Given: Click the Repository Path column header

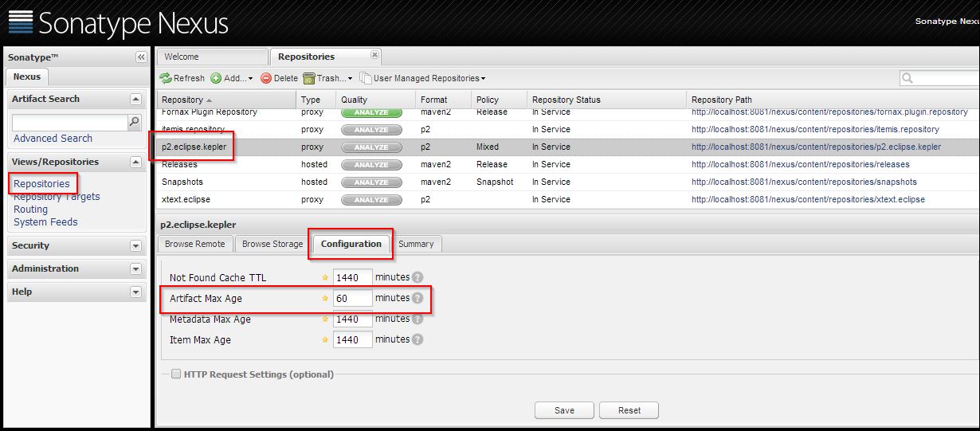Looking at the screenshot, I should click(833, 100).
